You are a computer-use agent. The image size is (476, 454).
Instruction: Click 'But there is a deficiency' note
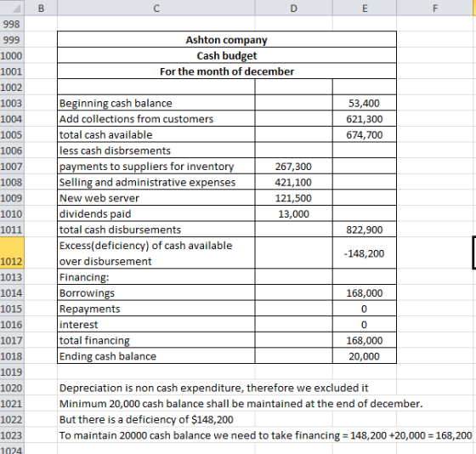pos(146,419)
